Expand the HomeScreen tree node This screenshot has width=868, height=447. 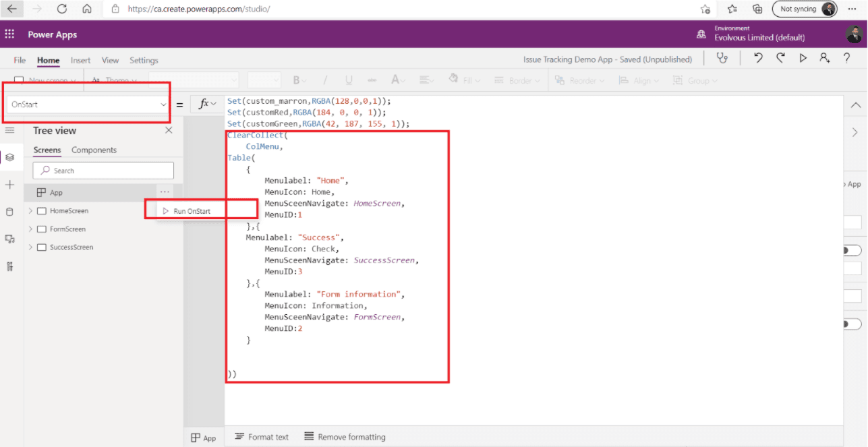(x=30, y=211)
